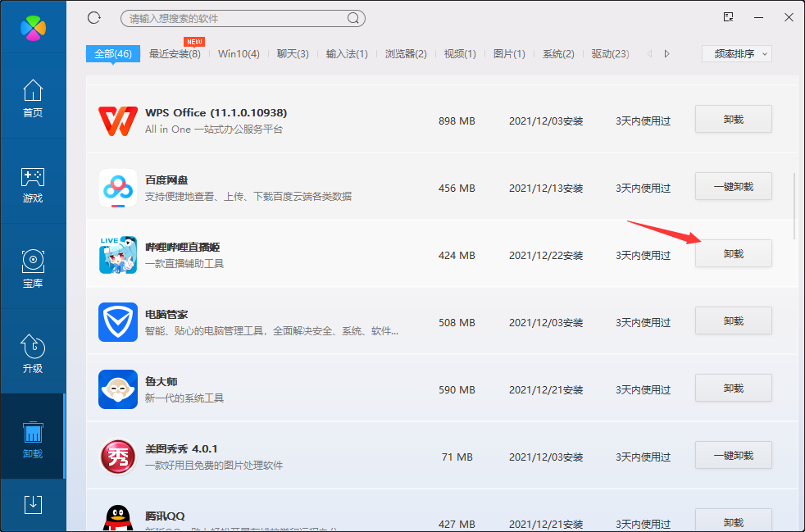Click the 71 MB size value
Viewport: 805px width, 532px height.
pos(457,457)
